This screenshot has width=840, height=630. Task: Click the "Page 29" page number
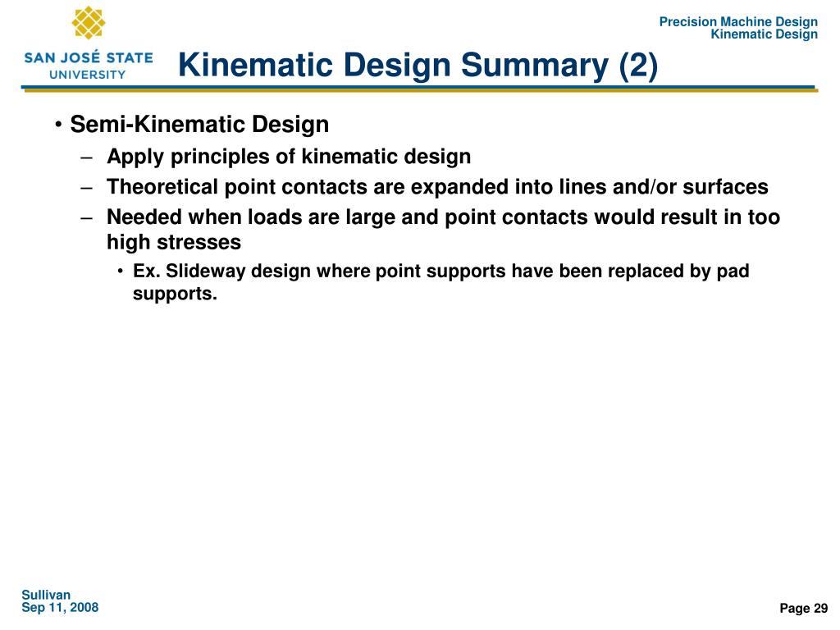click(x=804, y=609)
